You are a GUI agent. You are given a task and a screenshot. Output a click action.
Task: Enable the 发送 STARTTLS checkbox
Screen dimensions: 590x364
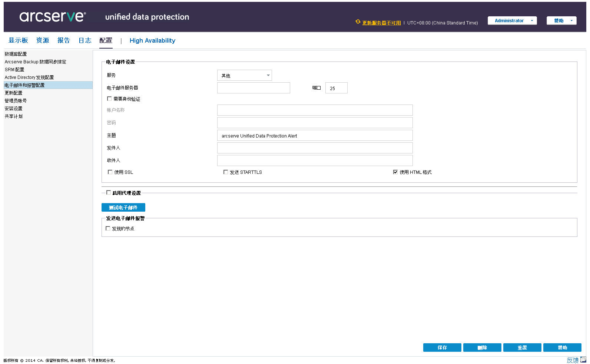pyautogui.click(x=226, y=172)
